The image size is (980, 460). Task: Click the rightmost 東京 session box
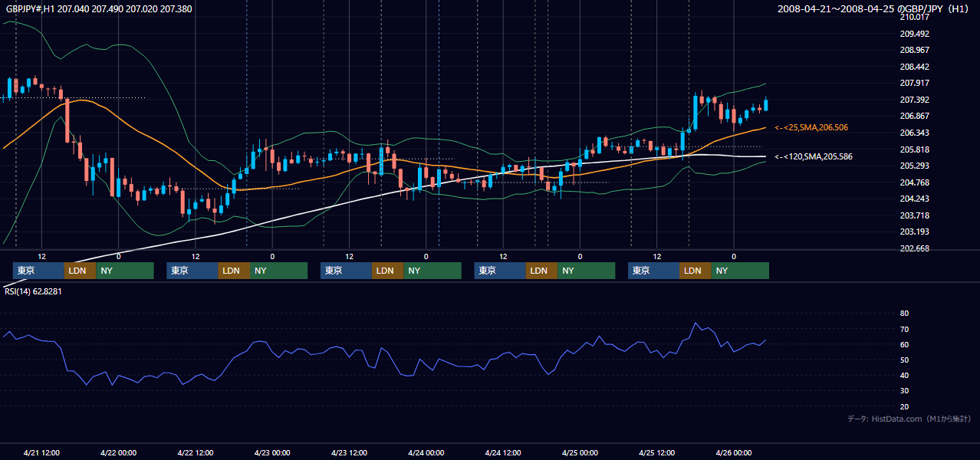point(653,271)
